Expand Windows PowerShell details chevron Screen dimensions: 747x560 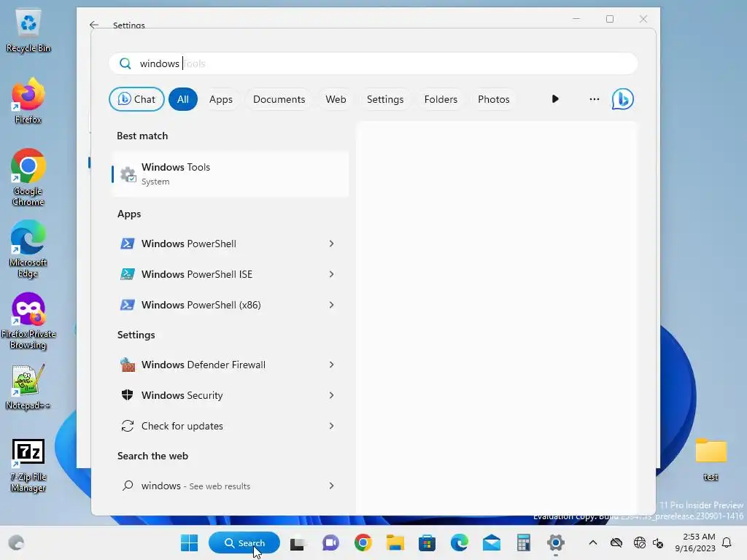(x=332, y=244)
